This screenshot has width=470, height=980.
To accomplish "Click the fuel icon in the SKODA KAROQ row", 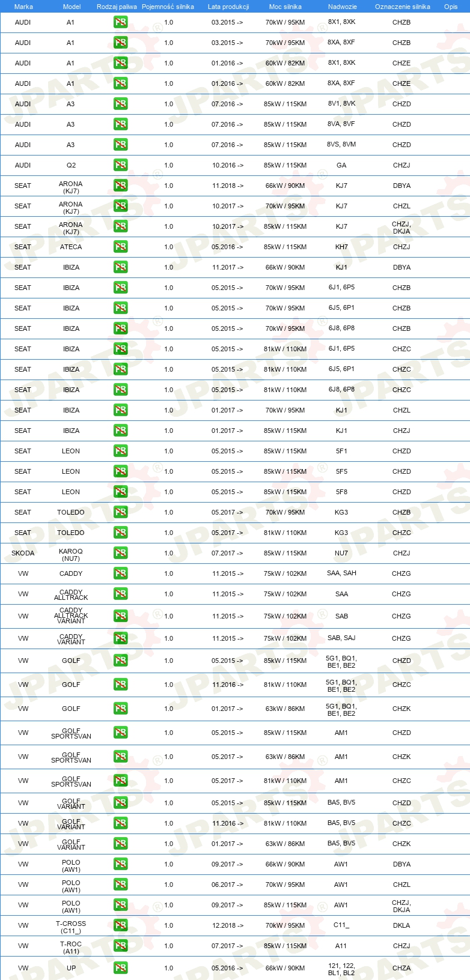I will tap(120, 553).
